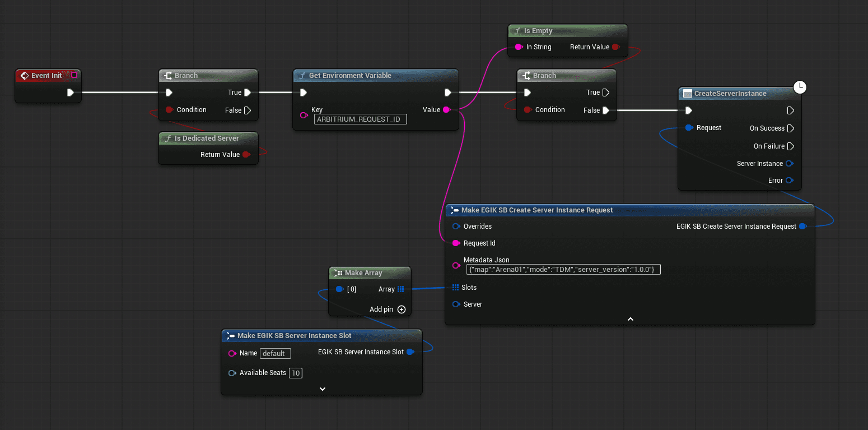This screenshot has width=868, height=430.
Task: Select the Event Init node header icon
Action: [x=24, y=75]
